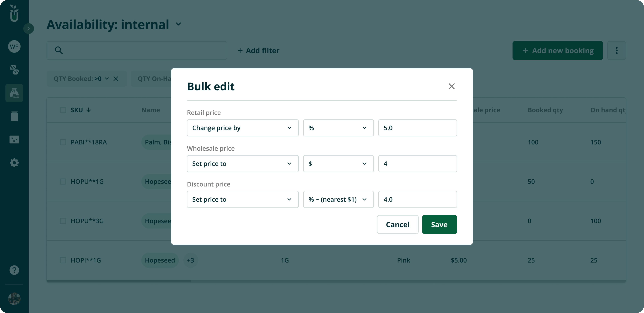The height and width of the screenshot is (313, 644).
Task: Open the Retail price 'Change price by' dropdown
Action: pos(242,128)
